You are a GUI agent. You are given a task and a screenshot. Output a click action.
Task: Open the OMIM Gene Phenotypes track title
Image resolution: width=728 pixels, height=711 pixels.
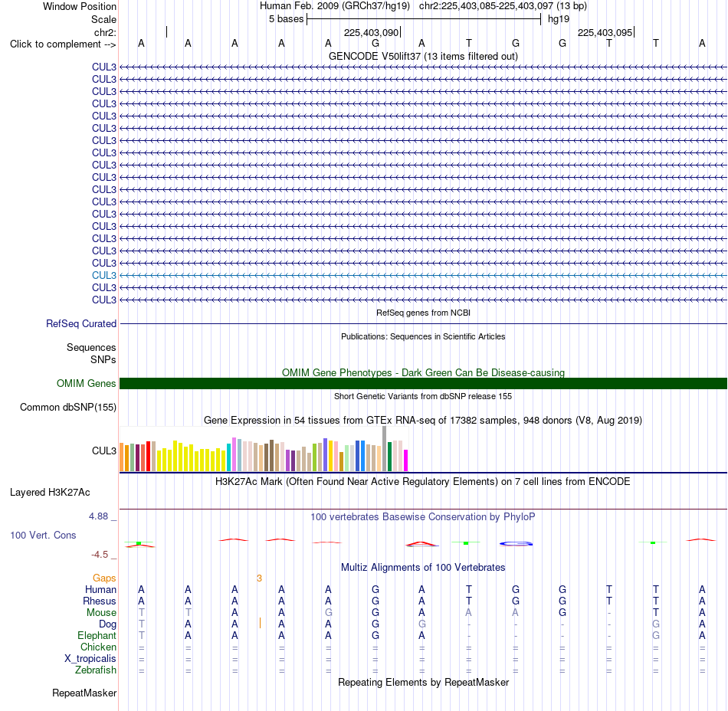[x=423, y=372]
